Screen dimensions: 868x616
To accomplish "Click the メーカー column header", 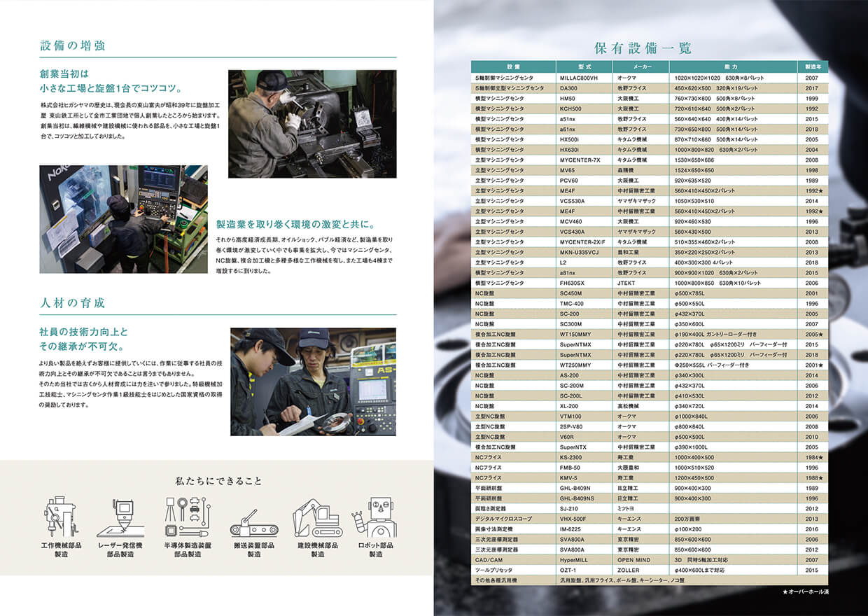I will pos(641,67).
